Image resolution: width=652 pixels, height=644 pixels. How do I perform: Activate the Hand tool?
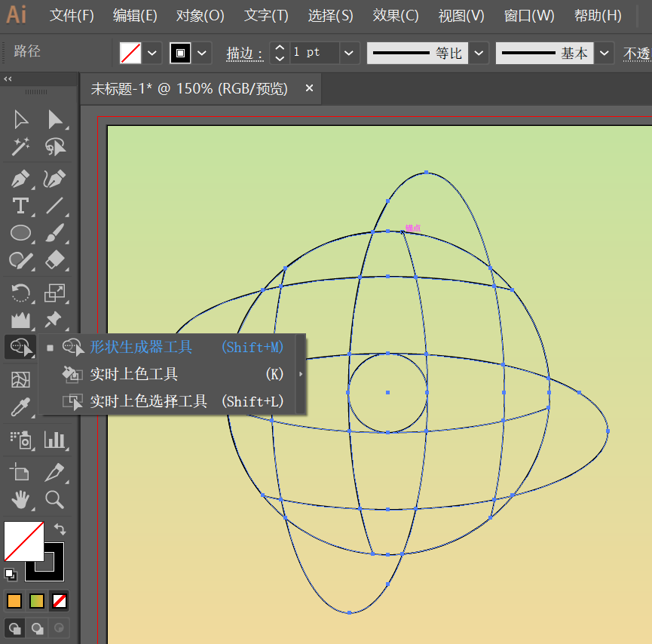(x=20, y=500)
